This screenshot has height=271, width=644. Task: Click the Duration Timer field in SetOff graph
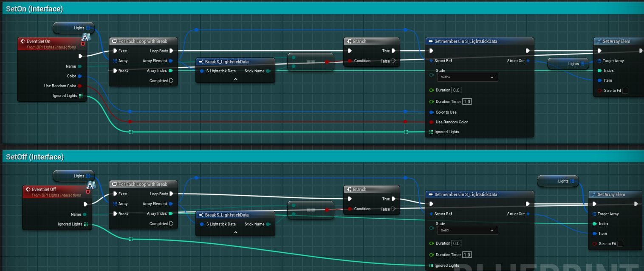tap(467, 255)
